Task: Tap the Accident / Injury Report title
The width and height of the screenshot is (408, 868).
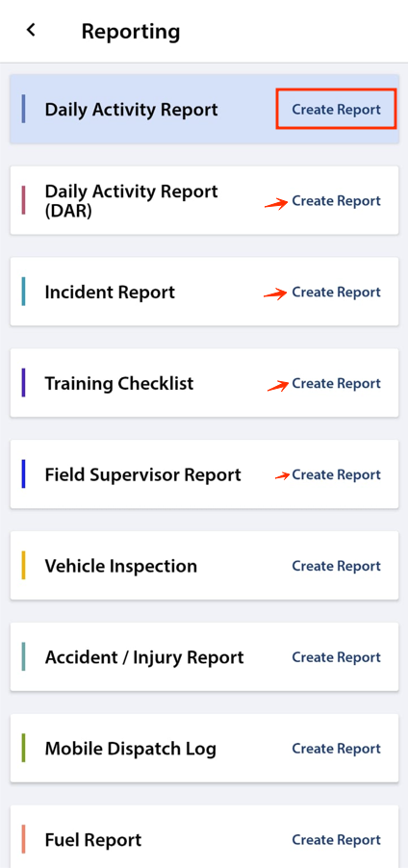Action: click(x=144, y=657)
